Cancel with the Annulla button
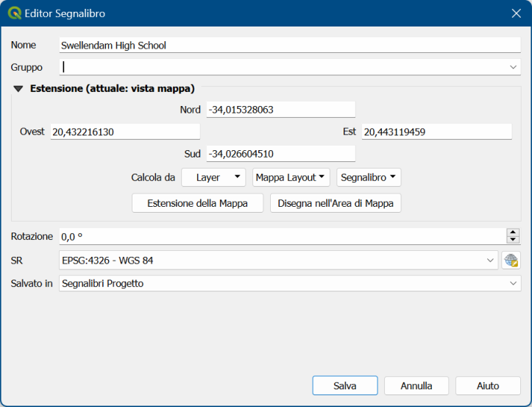Image resolution: width=532 pixels, height=407 pixels. point(416,386)
